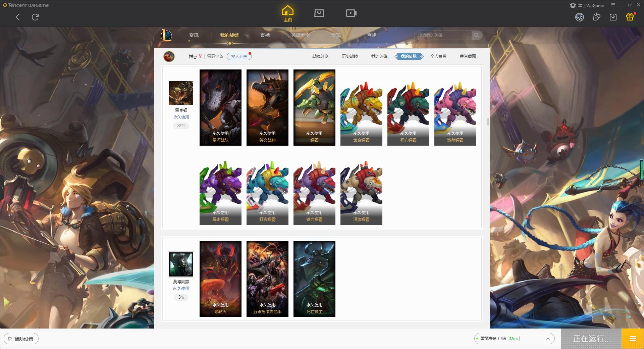Switch to 我的英雄 sub-tab

click(x=379, y=56)
